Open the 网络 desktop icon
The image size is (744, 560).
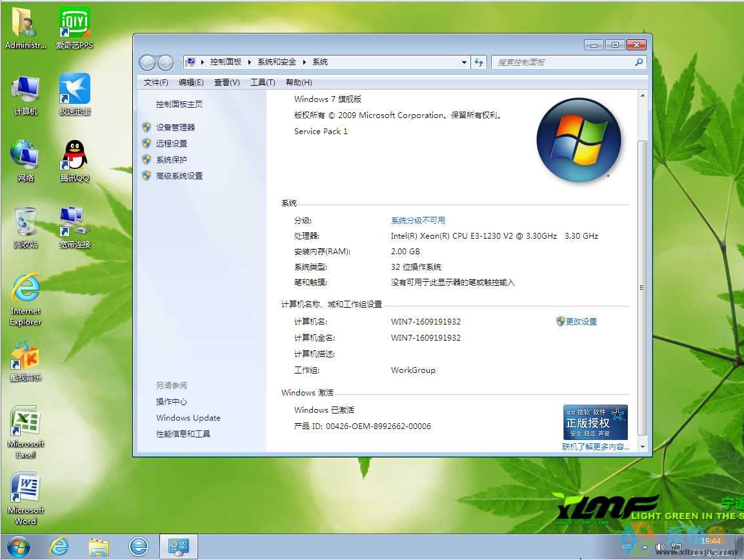(x=26, y=161)
